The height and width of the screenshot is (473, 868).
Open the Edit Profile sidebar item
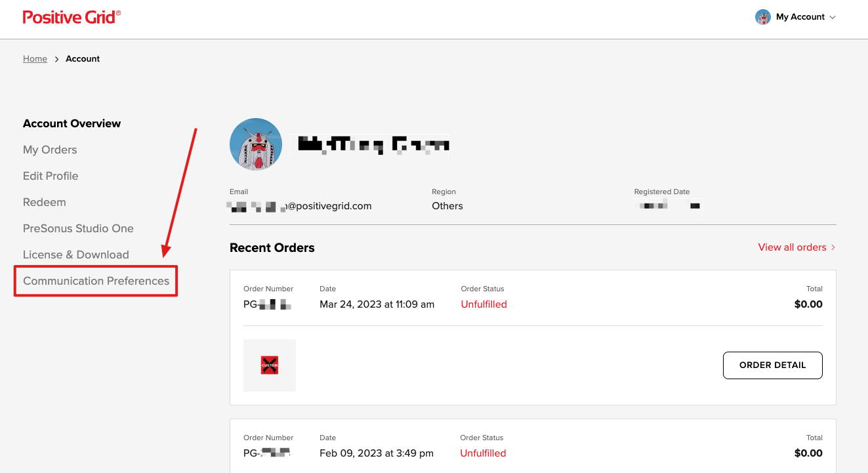pos(51,176)
